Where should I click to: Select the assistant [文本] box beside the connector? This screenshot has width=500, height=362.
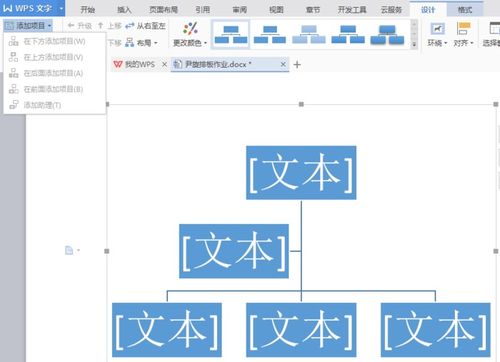[x=234, y=251]
